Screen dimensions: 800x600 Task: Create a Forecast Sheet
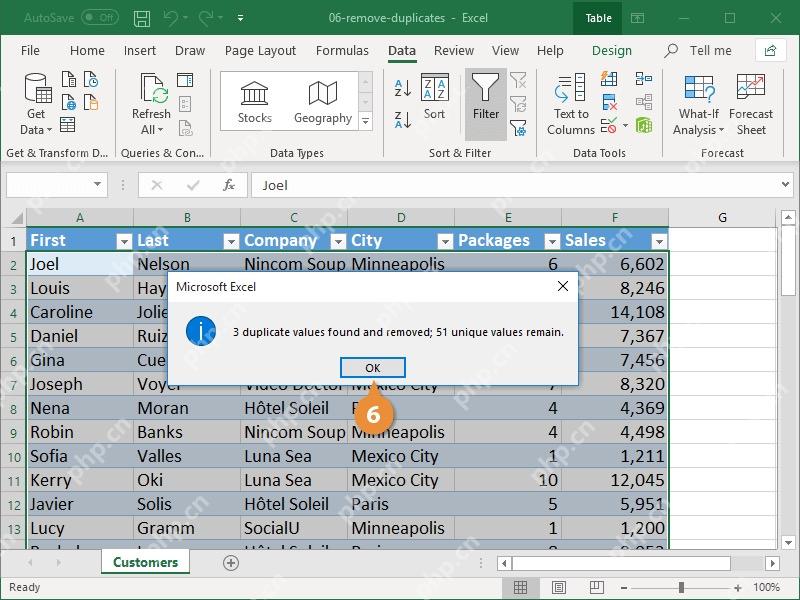[751, 104]
